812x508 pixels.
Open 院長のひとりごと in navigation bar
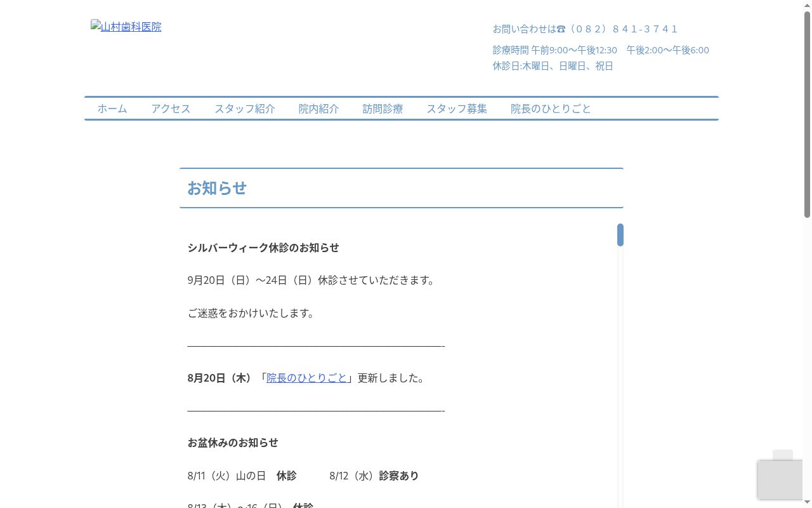tap(551, 109)
